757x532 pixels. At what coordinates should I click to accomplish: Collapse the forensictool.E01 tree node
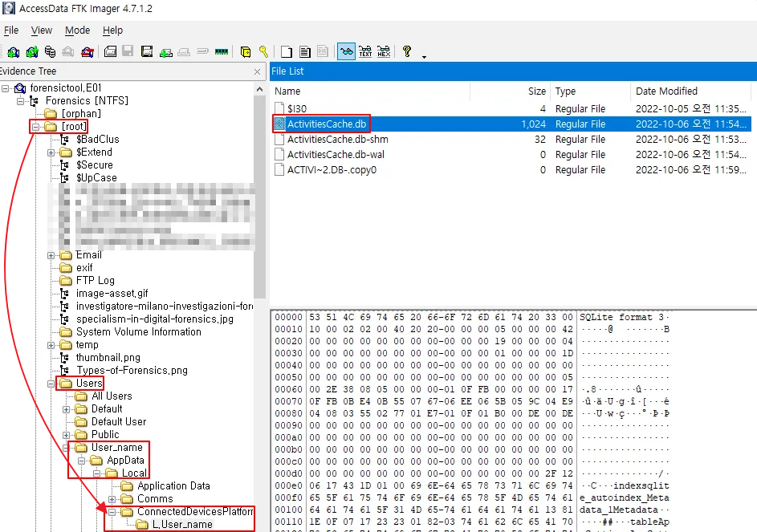6,88
